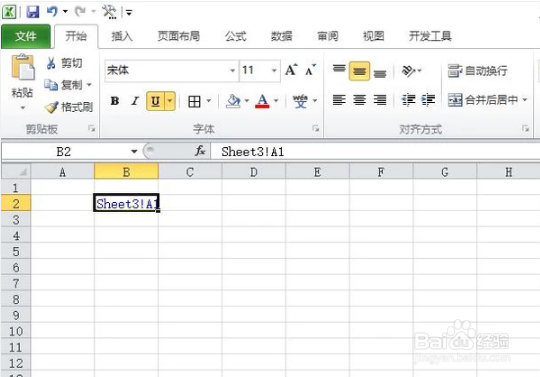The width and height of the screenshot is (540, 377).
Task: Open the fill color dropdown arrow
Action: tap(247, 101)
